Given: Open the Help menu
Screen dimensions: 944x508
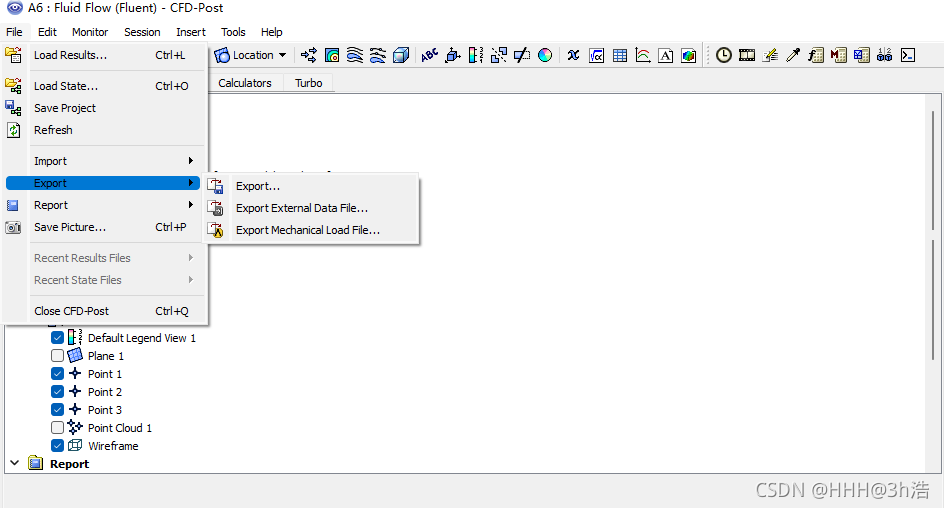Looking at the screenshot, I should (x=272, y=32).
